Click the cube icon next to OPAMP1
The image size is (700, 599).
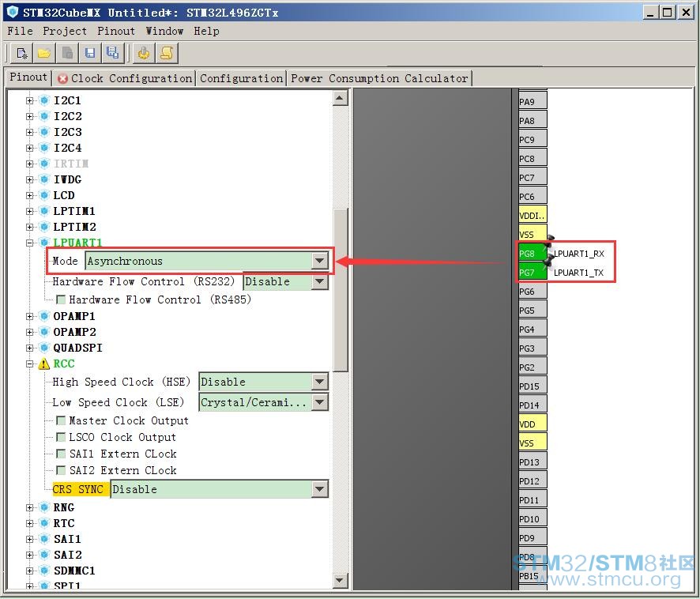(x=44, y=316)
